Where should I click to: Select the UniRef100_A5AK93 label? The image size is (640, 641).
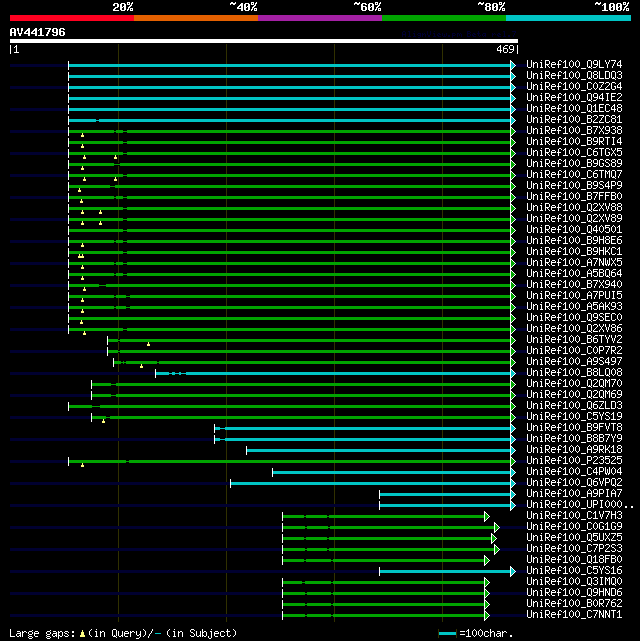(x=574, y=307)
